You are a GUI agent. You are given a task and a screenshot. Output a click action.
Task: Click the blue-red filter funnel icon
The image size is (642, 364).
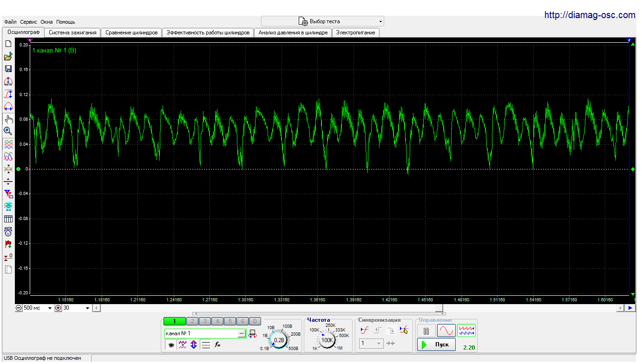click(8, 194)
